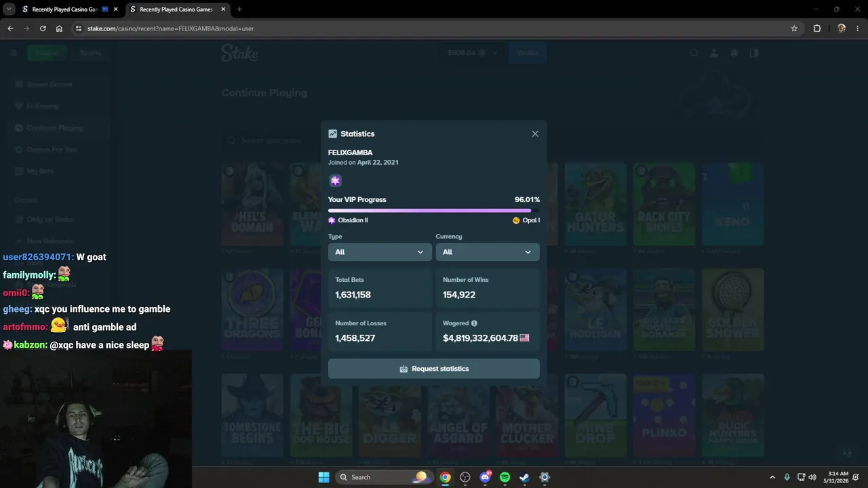Viewport: 868px width, 488px height.
Task: Toggle the Stake sidebar hamburger menu
Action: (x=14, y=53)
